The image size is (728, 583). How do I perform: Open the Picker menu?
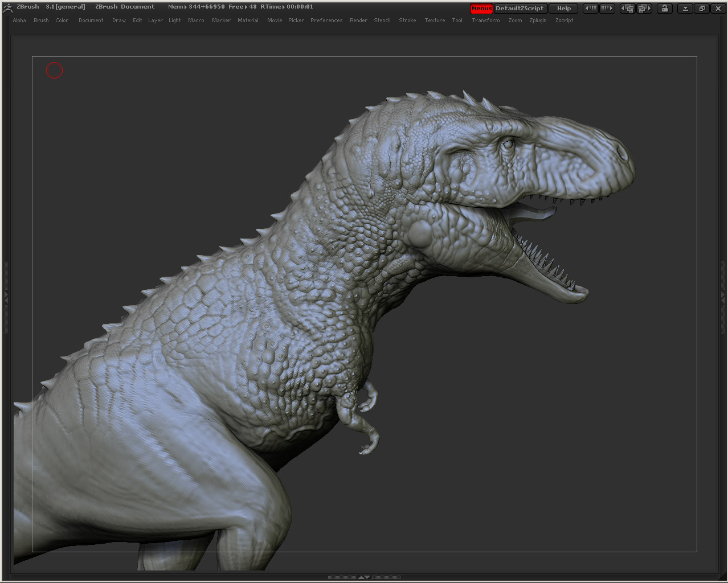[x=296, y=20]
